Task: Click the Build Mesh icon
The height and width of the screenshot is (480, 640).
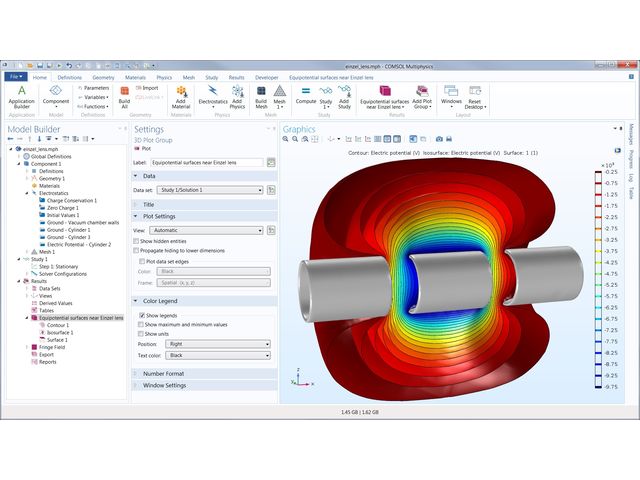Action: click(x=261, y=96)
